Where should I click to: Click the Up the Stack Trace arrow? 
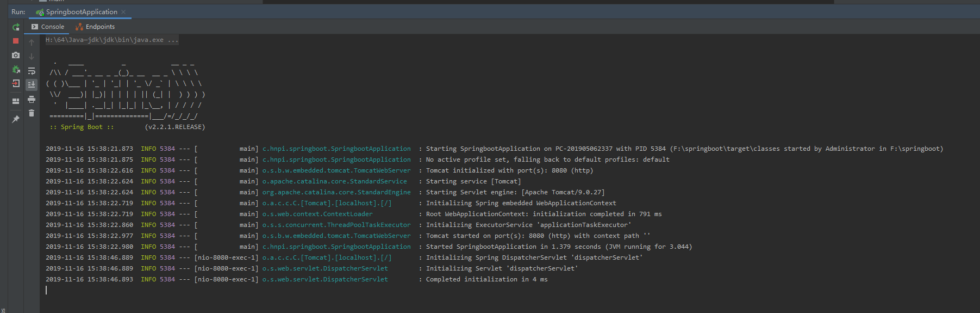click(32, 42)
